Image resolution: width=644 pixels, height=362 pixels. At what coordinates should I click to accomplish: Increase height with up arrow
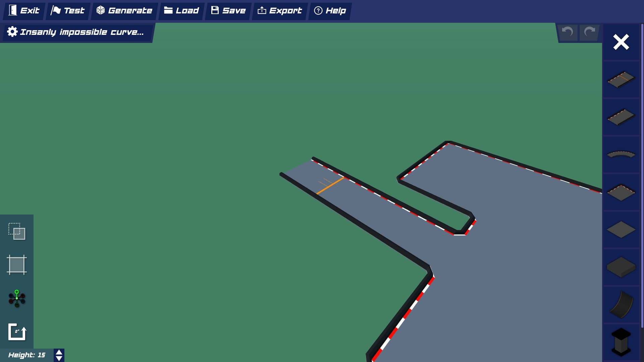pos(59,352)
